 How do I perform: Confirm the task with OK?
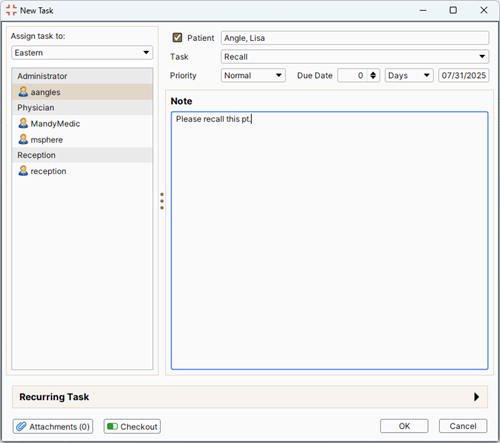click(404, 426)
